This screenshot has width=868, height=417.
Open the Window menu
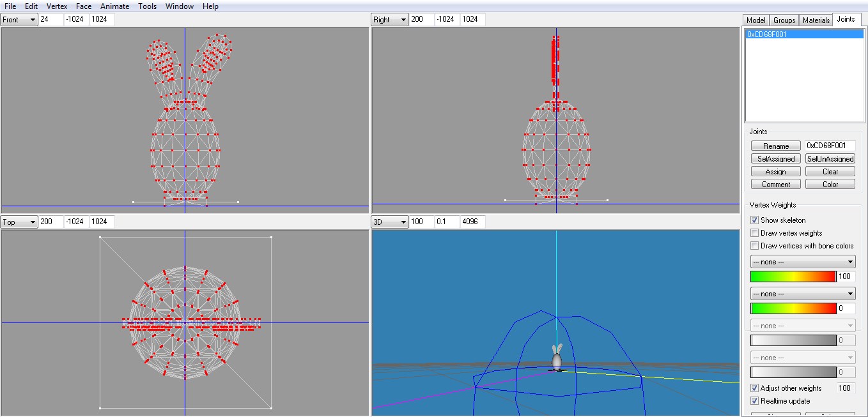180,6
